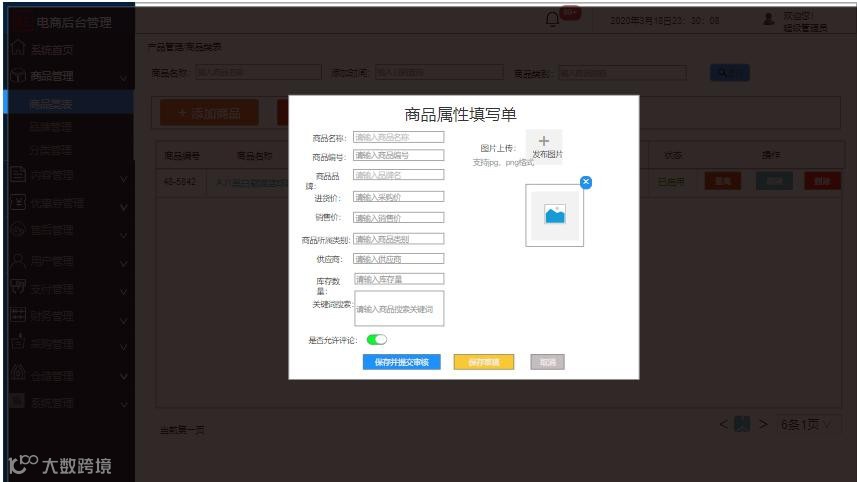Open 用户管理 menu label

tap(51, 262)
